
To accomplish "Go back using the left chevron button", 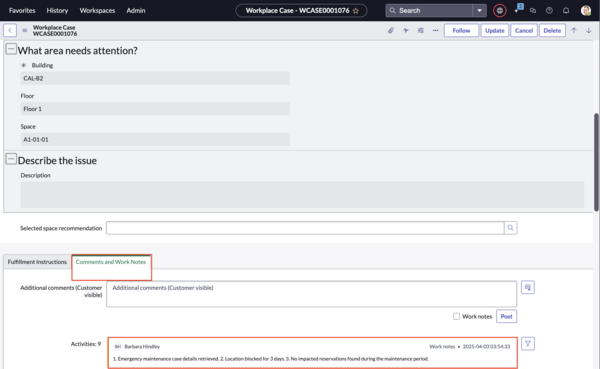I will pos(10,30).
